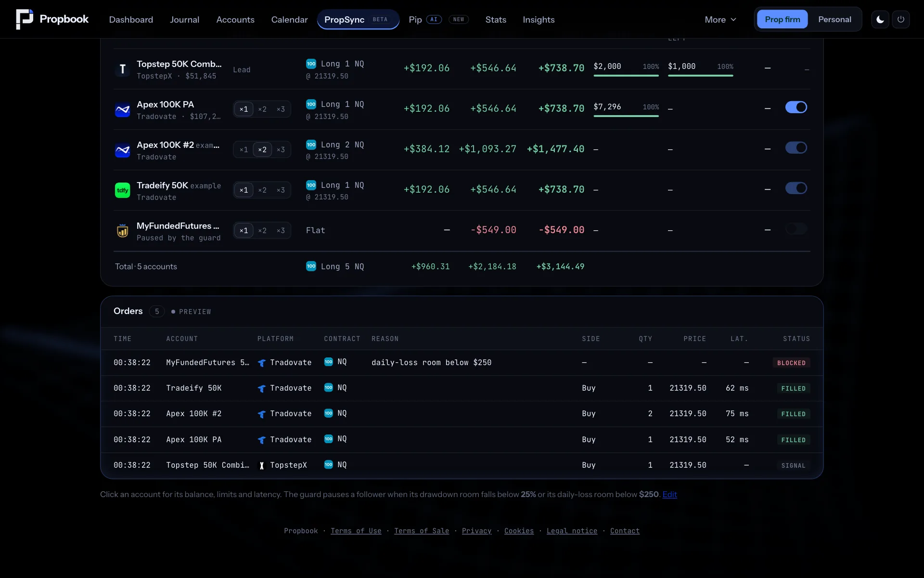Viewport: 924px width, 578px height.
Task: Set MyFundedFutures multiplier to ×3
Action: pos(281,231)
